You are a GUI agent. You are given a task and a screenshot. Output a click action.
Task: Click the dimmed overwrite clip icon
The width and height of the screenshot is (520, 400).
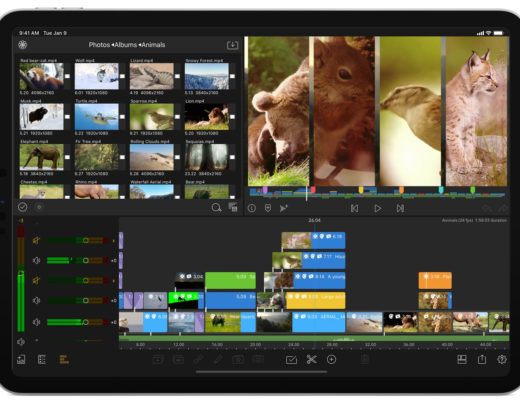178,359
